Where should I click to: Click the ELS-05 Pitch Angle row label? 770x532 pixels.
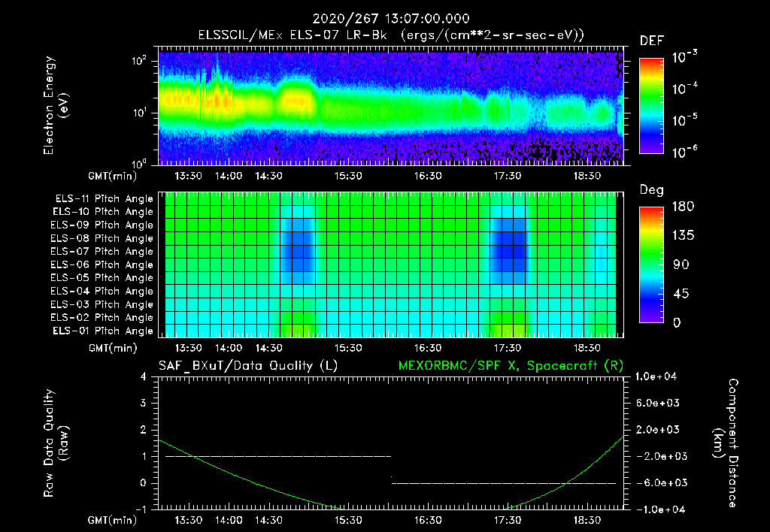(x=102, y=278)
